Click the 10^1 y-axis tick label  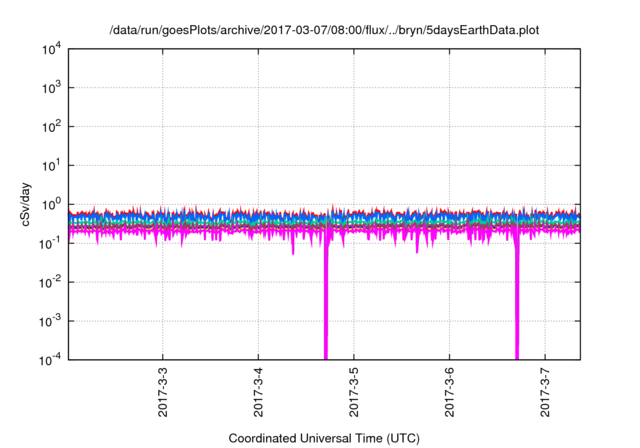pos(52,166)
